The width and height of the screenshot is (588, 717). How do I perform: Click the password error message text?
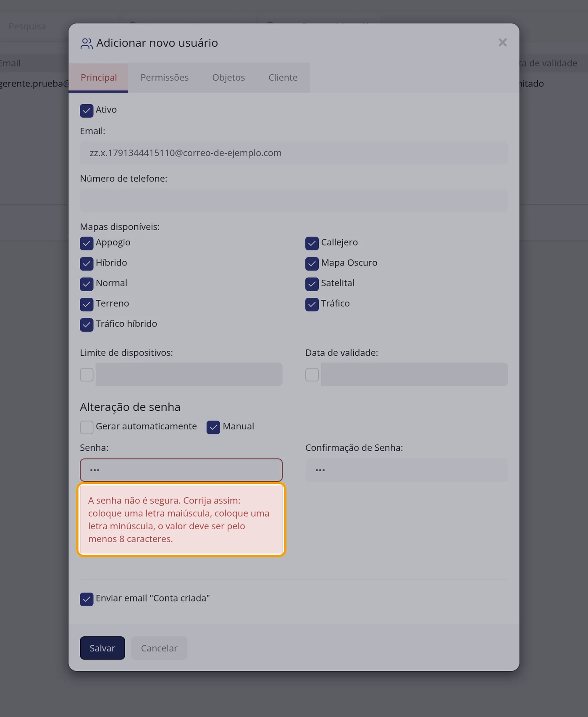coord(179,520)
